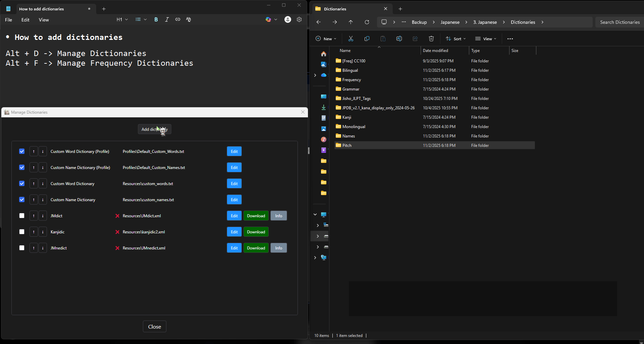Download the Kanjidic dictionary
Screen dimensions: 644x344
pos(256,232)
